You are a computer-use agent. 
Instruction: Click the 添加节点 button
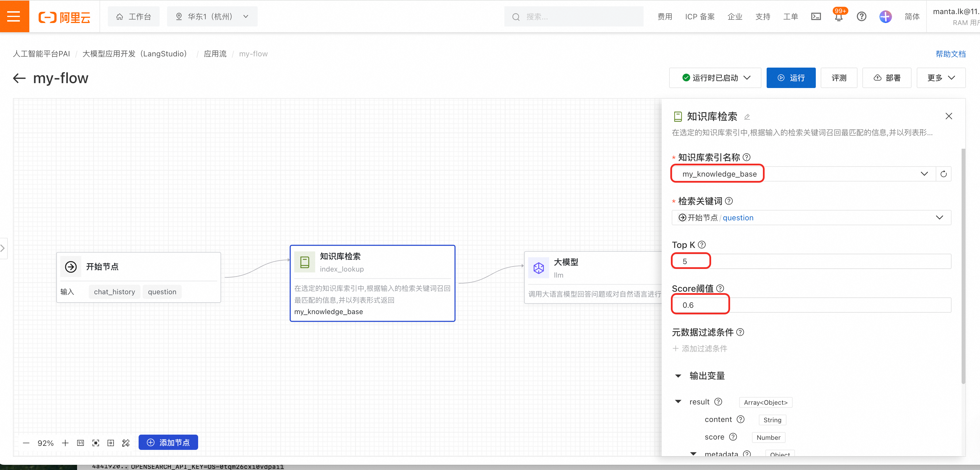[168, 442]
